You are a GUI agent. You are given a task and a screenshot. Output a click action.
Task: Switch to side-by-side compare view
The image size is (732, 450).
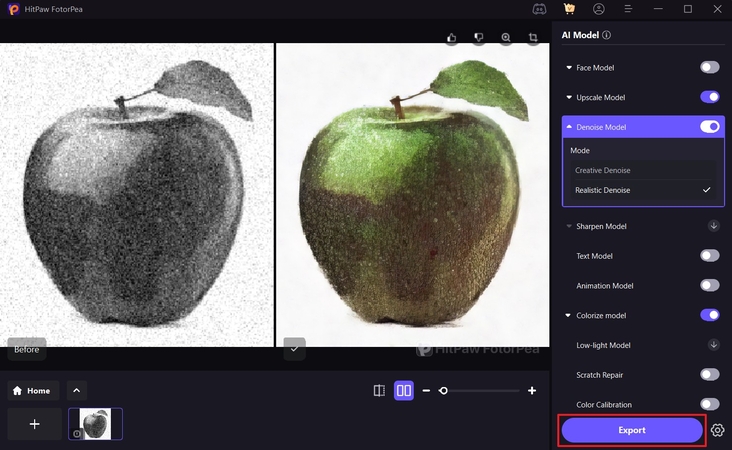404,391
